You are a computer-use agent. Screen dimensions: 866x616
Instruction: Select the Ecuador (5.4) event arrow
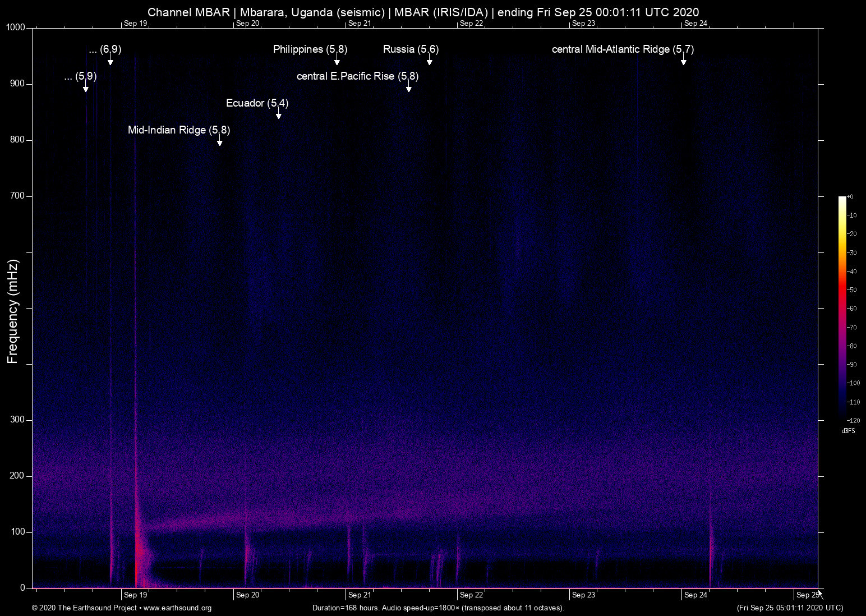pyautogui.click(x=279, y=115)
